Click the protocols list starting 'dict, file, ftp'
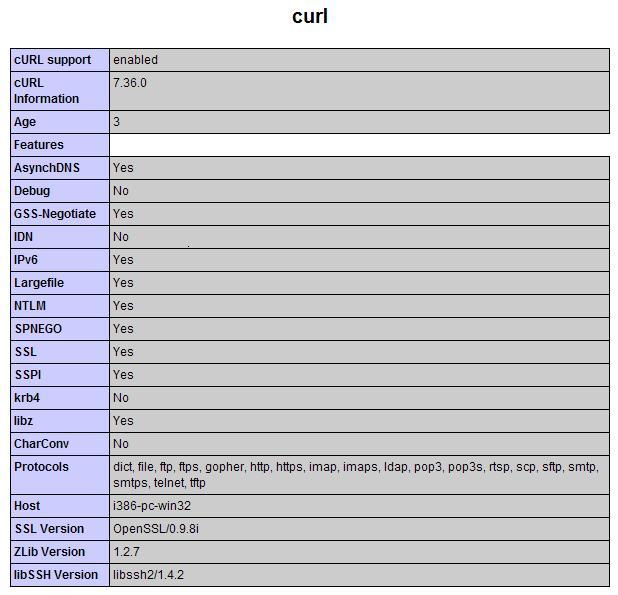This screenshot has width=618, height=595. 356,475
